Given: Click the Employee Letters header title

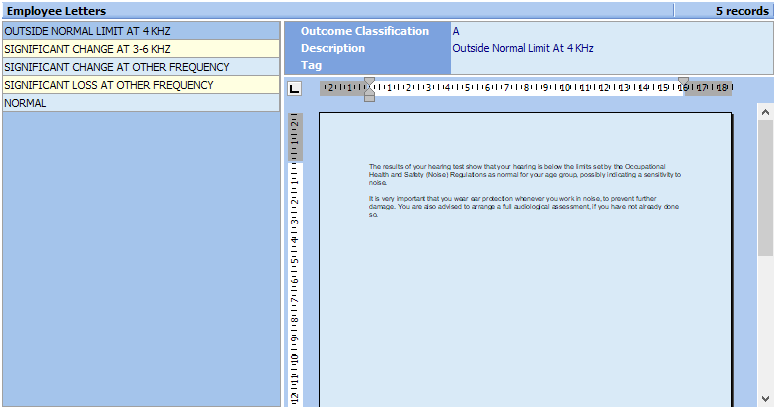Looking at the screenshot, I should (56, 11).
